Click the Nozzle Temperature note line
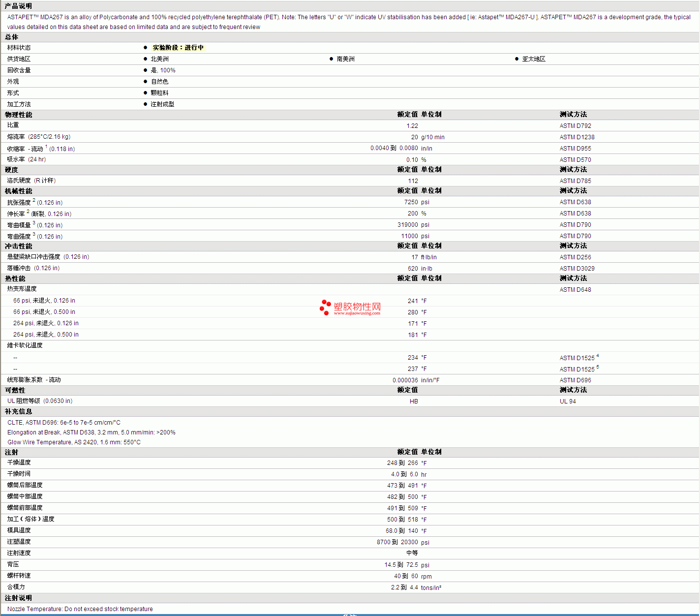 [x=80, y=609]
